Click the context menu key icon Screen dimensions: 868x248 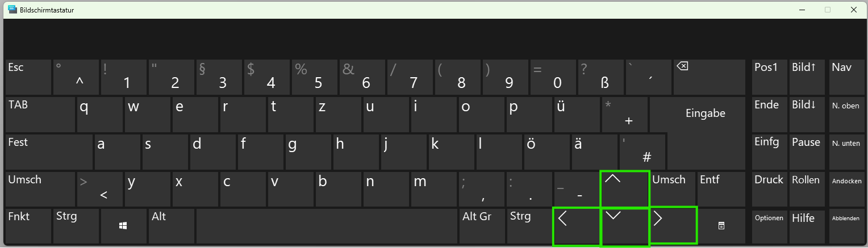pos(721,226)
